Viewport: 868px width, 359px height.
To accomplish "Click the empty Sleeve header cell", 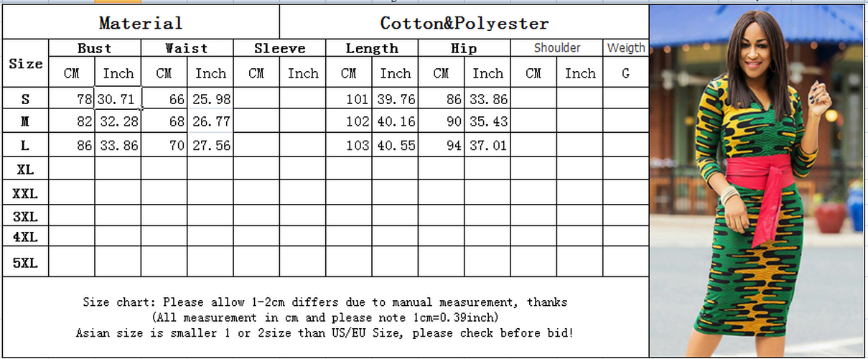I will [x=279, y=48].
